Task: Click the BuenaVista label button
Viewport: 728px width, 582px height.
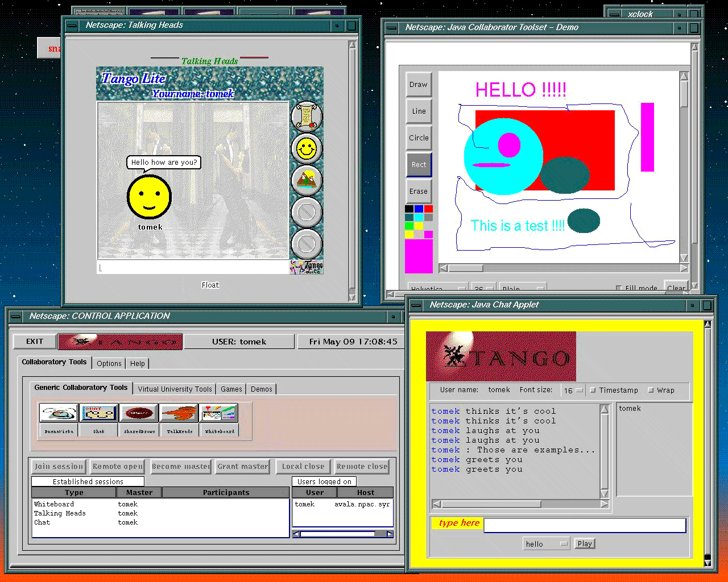Action: pyautogui.click(x=59, y=431)
